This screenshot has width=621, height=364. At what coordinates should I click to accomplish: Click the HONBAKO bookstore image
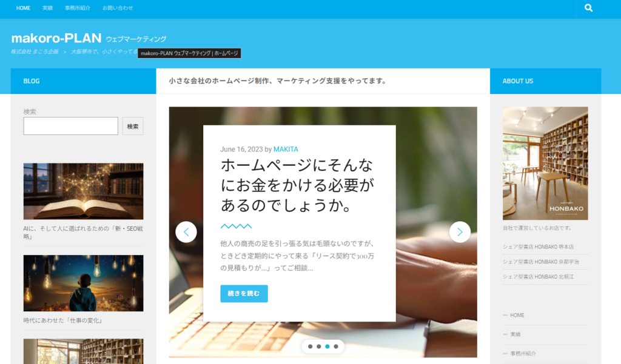545,164
